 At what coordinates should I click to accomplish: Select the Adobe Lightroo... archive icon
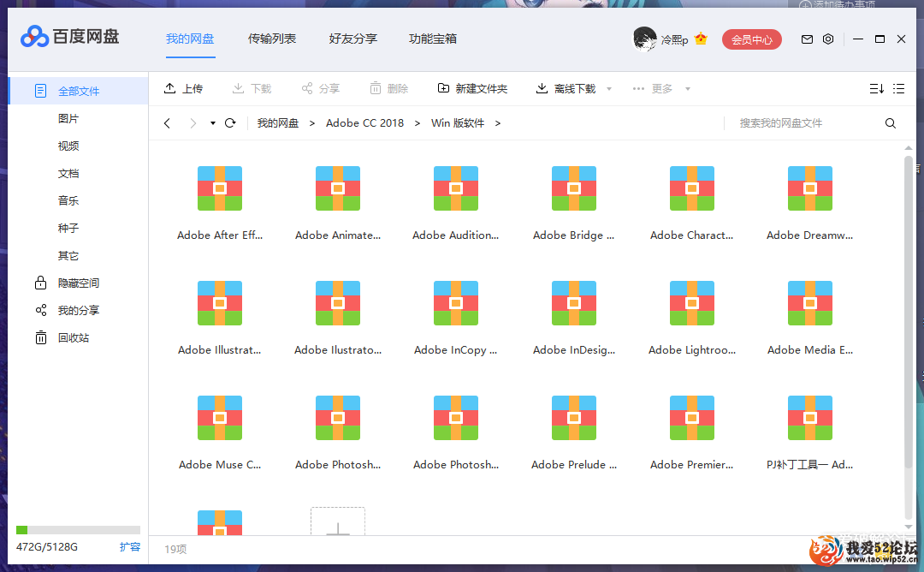tap(692, 303)
